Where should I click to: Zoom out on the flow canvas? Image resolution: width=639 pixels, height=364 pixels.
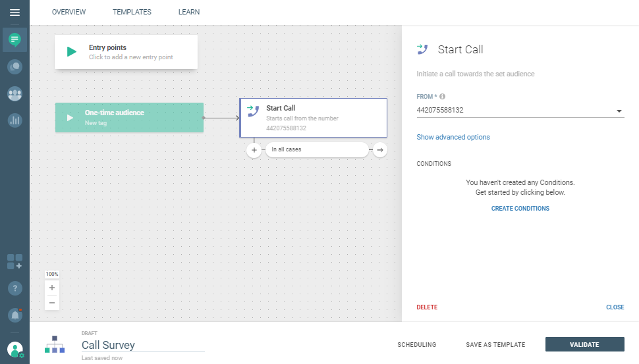pyautogui.click(x=52, y=302)
